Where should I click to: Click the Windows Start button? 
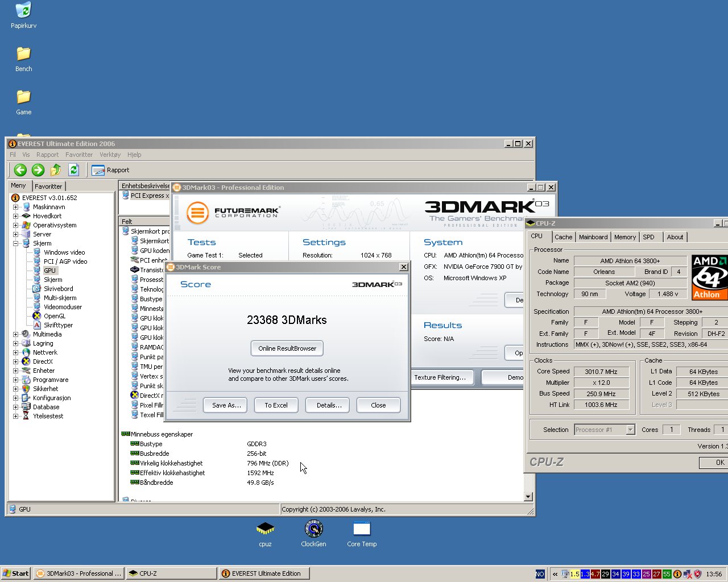(x=15, y=573)
